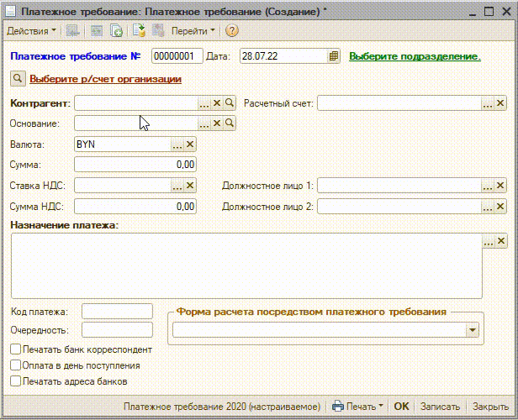The width and height of the screenshot is (518, 420).
Task: Enable Печатать банк корреспондент checkbox
Action: click(x=16, y=349)
